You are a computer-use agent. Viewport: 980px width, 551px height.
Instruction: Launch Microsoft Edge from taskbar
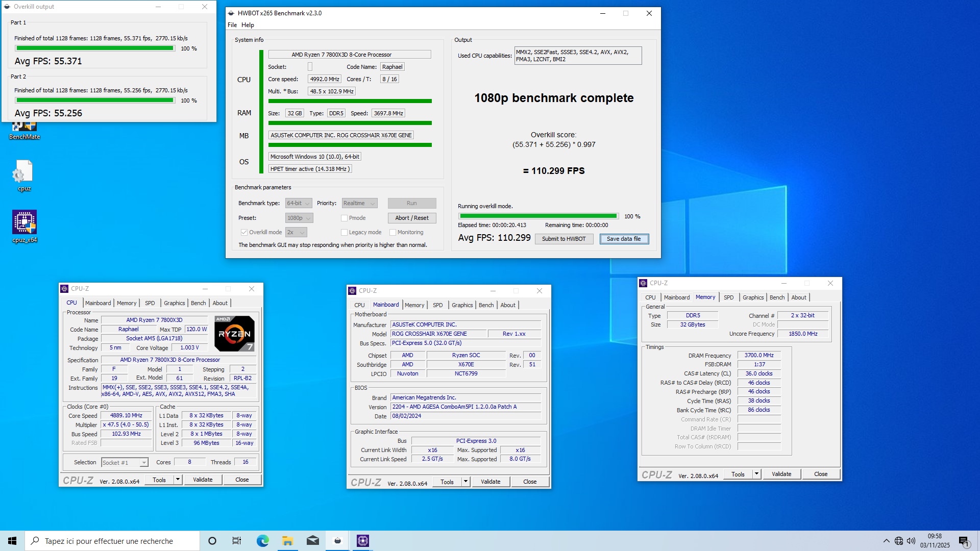(262, 541)
